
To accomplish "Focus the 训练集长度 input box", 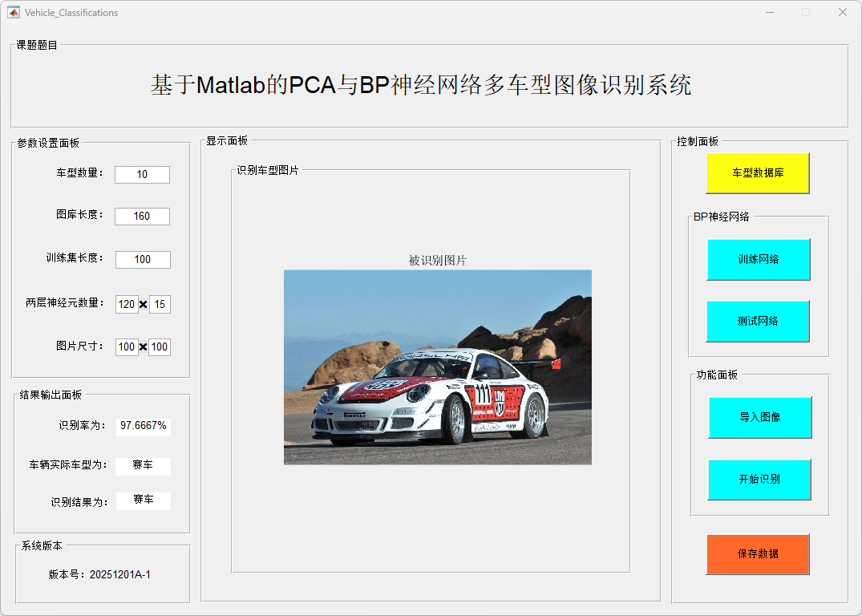I will [143, 260].
